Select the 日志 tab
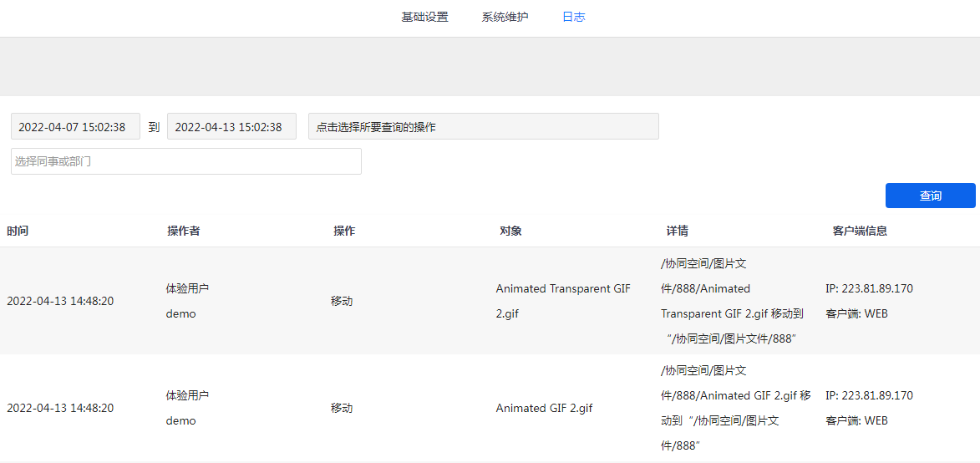The image size is (980, 463). (573, 17)
